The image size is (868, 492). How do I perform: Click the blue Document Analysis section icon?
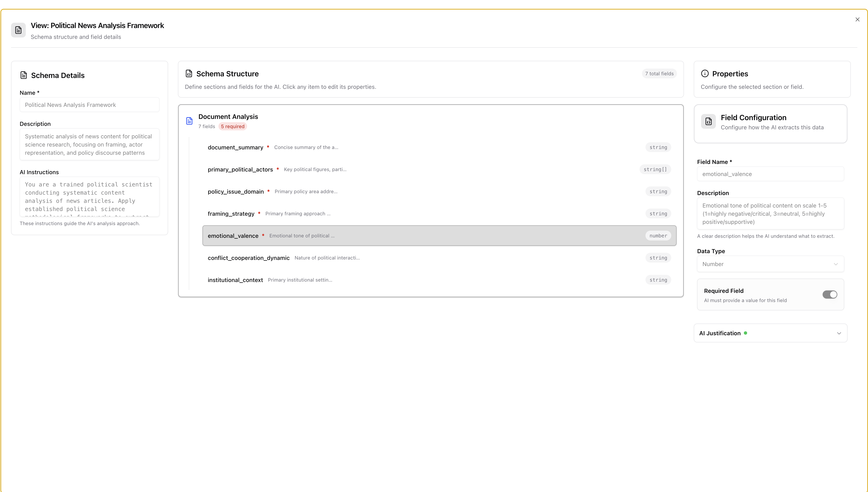189,121
